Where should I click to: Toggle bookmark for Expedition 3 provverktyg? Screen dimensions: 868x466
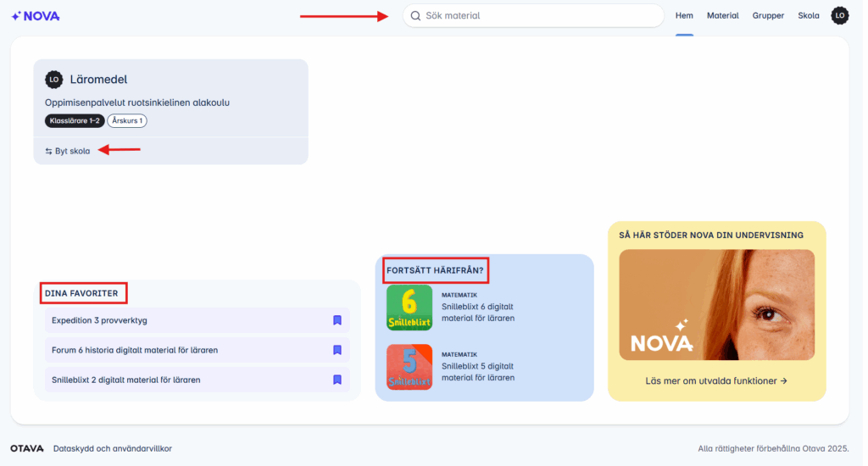[337, 320]
